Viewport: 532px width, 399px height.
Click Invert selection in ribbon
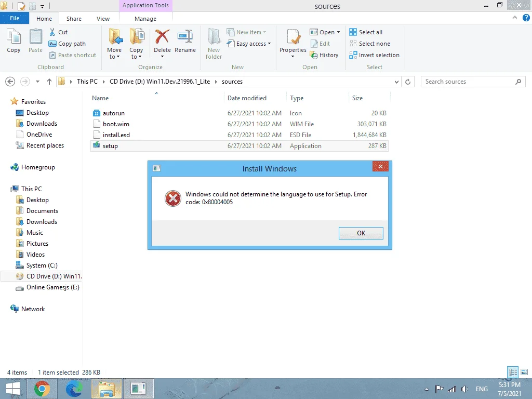(374, 55)
